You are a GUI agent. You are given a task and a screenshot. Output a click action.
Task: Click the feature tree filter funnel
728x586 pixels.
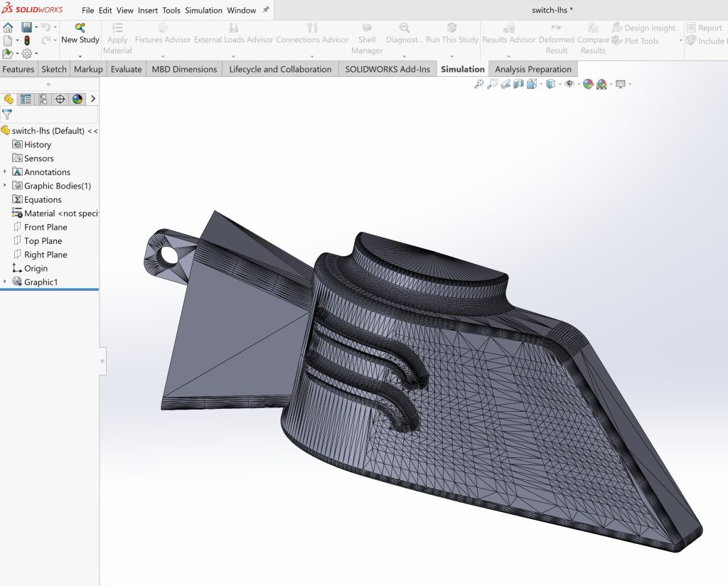[x=7, y=114]
